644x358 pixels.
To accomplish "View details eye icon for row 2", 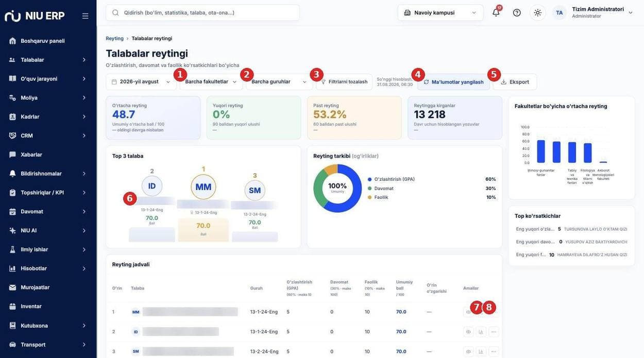I will click(x=468, y=332).
